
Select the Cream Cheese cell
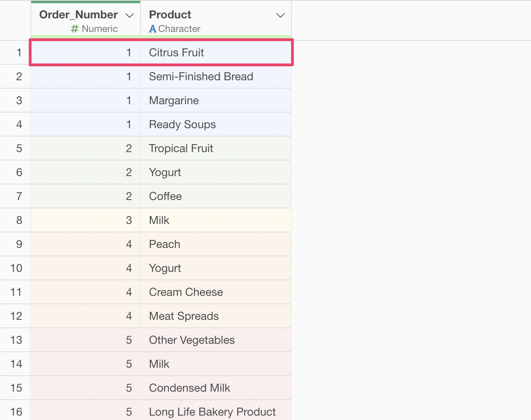pyautogui.click(x=186, y=292)
